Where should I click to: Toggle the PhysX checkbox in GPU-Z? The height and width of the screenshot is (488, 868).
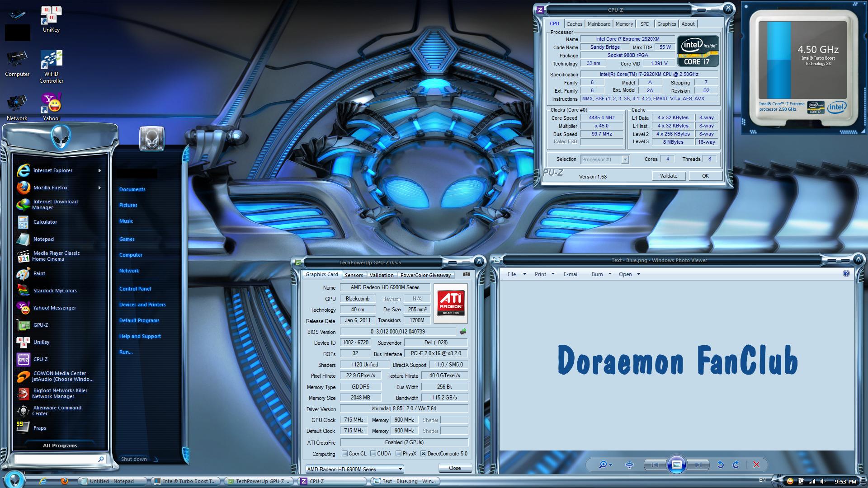pos(398,454)
